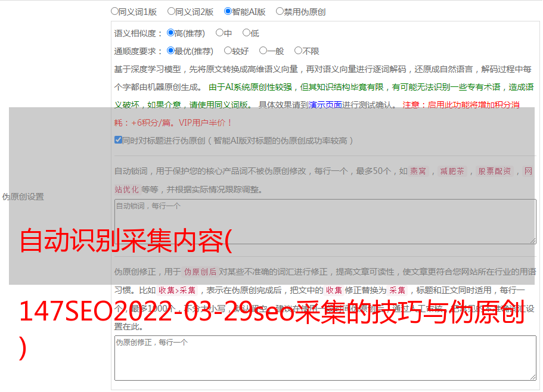Screen dimensions: 543x392
Task: Click the 股票配资 example keyword
Action: point(495,171)
